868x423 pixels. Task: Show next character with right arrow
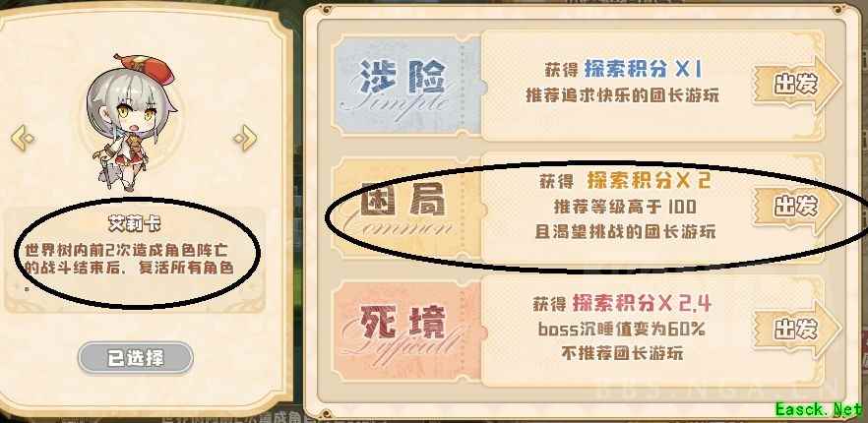point(245,138)
